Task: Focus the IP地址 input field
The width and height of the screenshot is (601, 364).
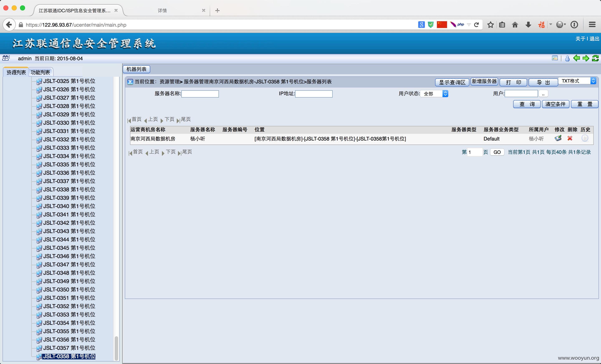Action: tap(314, 94)
